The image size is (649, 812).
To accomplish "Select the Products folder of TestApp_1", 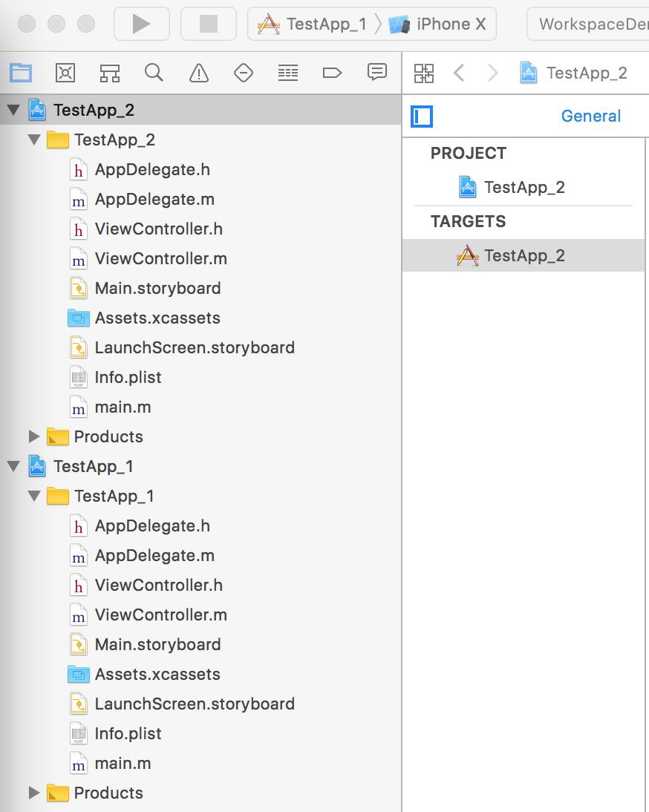I will (200, 793).
